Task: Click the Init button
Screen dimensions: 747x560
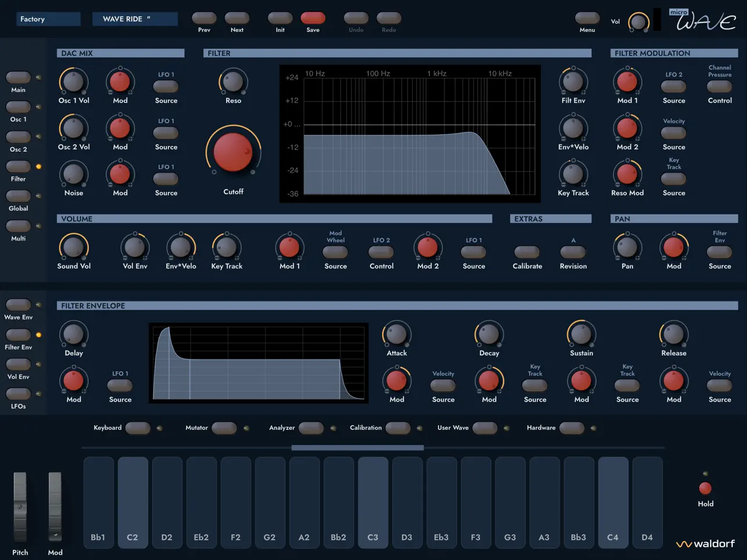Action: pyautogui.click(x=280, y=18)
